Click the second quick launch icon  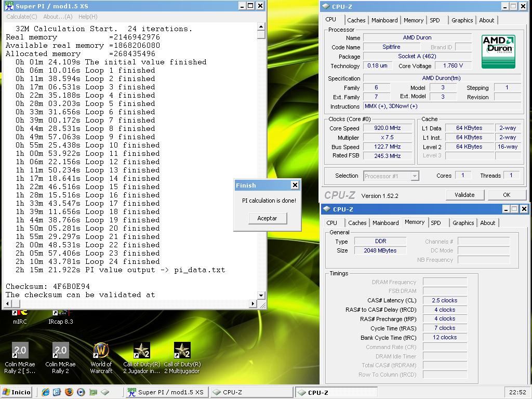pos(57,392)
